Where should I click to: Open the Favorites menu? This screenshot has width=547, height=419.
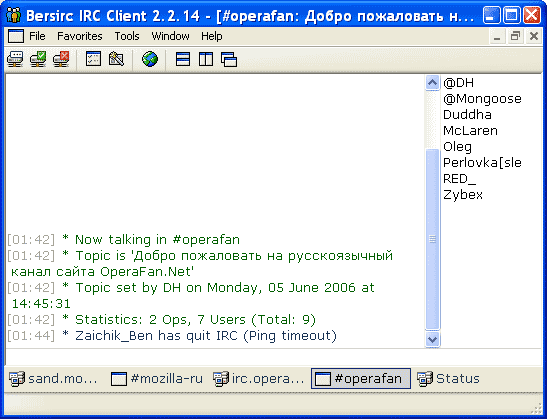(x=80, y=36)
